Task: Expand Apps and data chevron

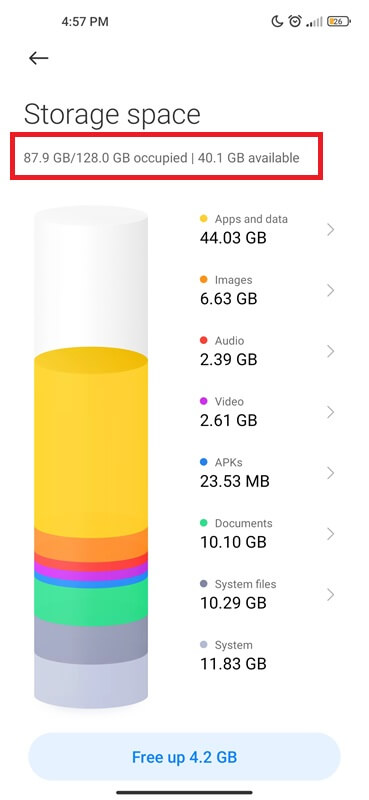Action: click(330, 230)
